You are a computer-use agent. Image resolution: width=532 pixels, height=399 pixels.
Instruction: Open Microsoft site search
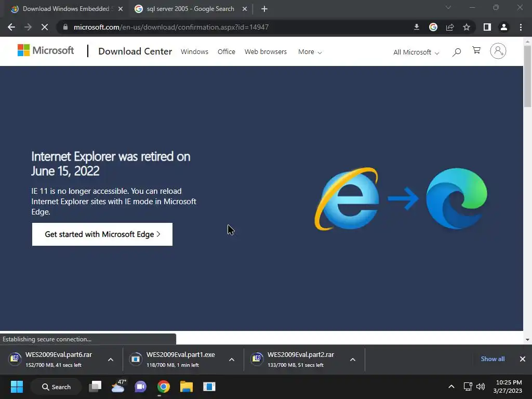click(457, 52)
